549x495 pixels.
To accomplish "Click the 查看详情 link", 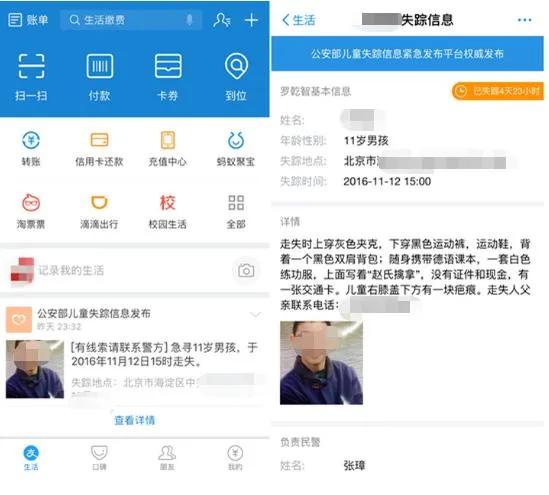I will [x=135, y=420].
